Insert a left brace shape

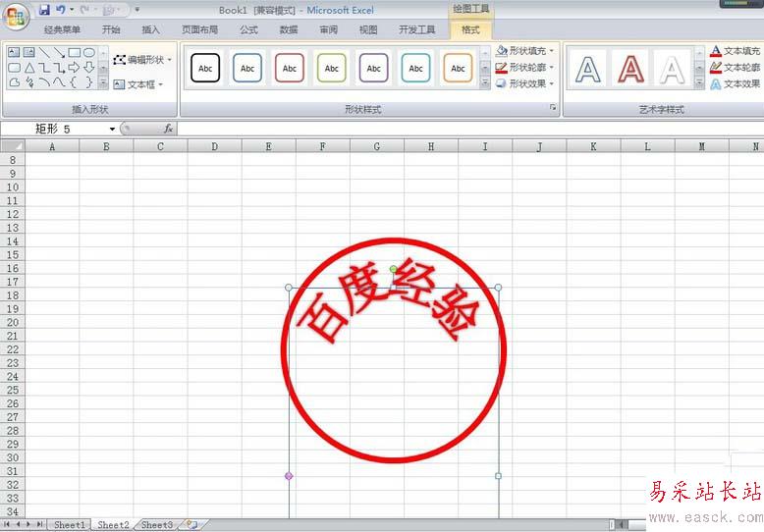74,82
